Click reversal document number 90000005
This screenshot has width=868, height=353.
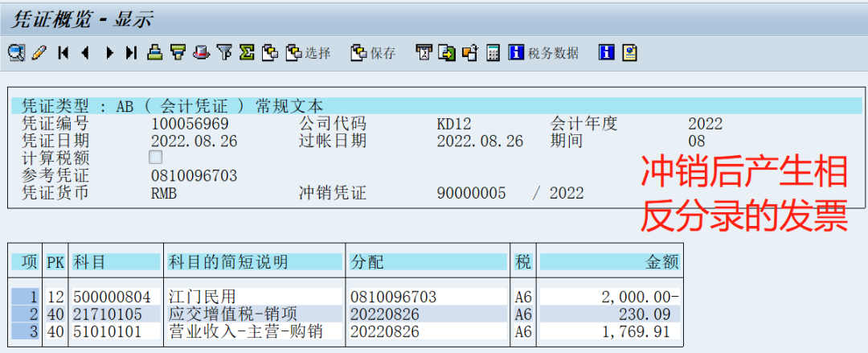point(471,193)
